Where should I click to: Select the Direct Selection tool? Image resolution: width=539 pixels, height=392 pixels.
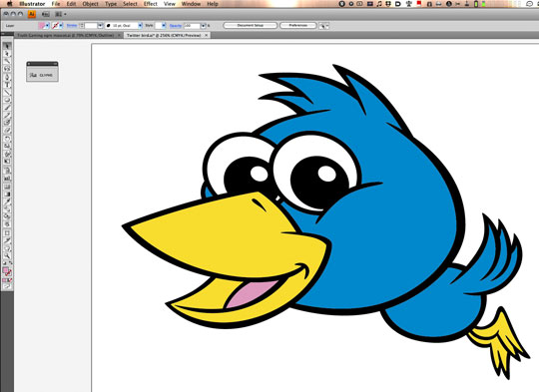point(7,54)
